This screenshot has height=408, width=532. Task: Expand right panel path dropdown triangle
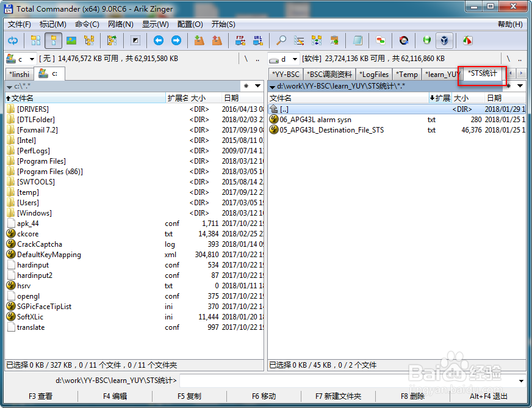[x=272, y=87]
